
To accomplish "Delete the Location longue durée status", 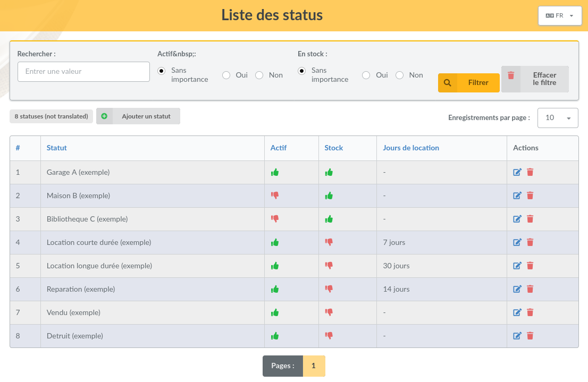I will click(530, 266).
